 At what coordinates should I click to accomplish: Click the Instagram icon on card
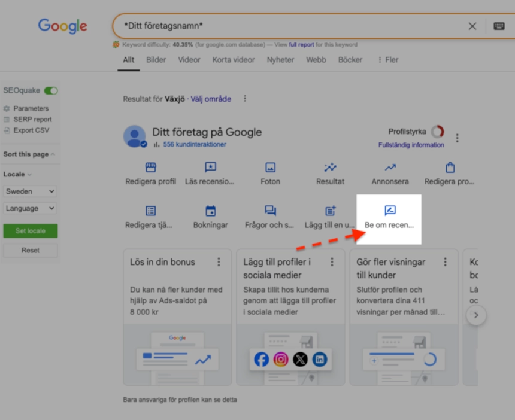tap(281, 360)
